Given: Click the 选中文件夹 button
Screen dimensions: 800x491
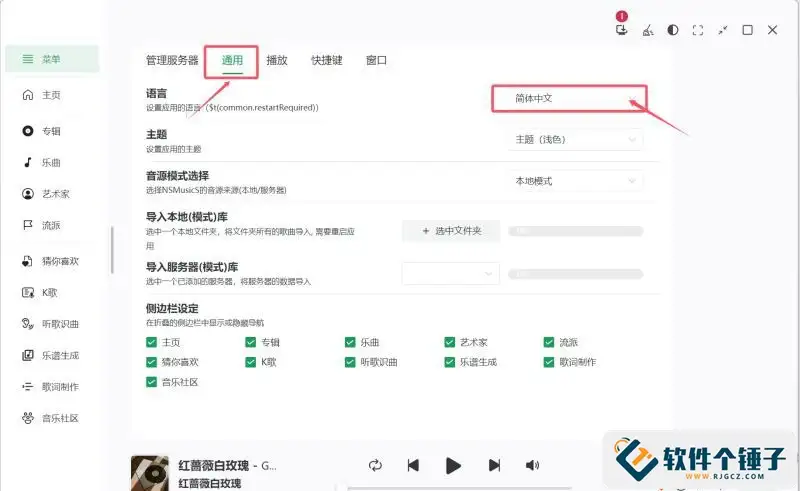Looking at the screenshot, I should 451,231.
